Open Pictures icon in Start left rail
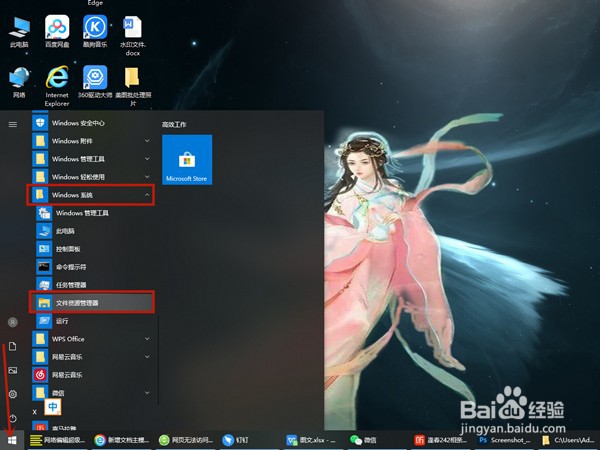Screen dimensions: 600x450 click(x=13, y=370)
